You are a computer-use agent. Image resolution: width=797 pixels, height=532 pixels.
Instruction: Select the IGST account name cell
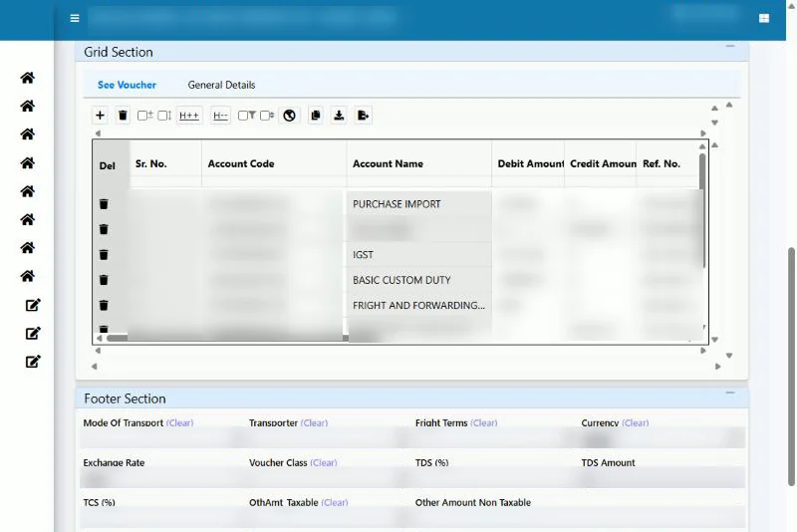point(418,255)
